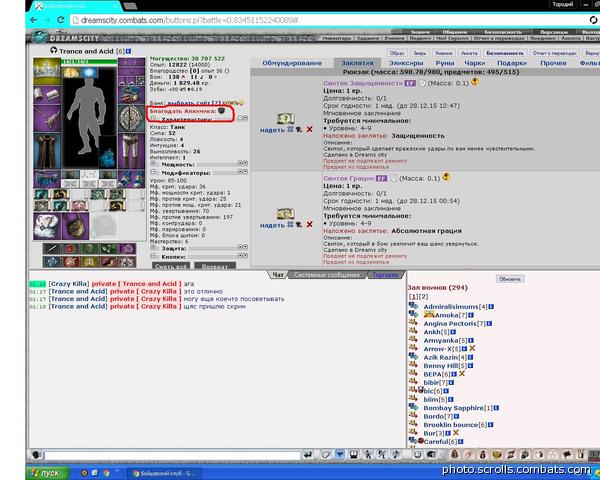Switch to the Обмундирование tab
The image size is (600, 480).
292,63
